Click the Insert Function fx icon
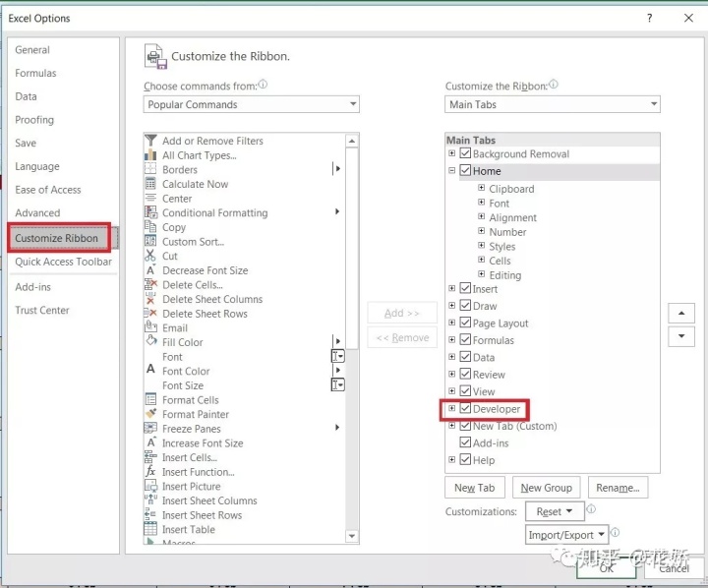Viewport: 708px width, 588px height. point(150,472)
